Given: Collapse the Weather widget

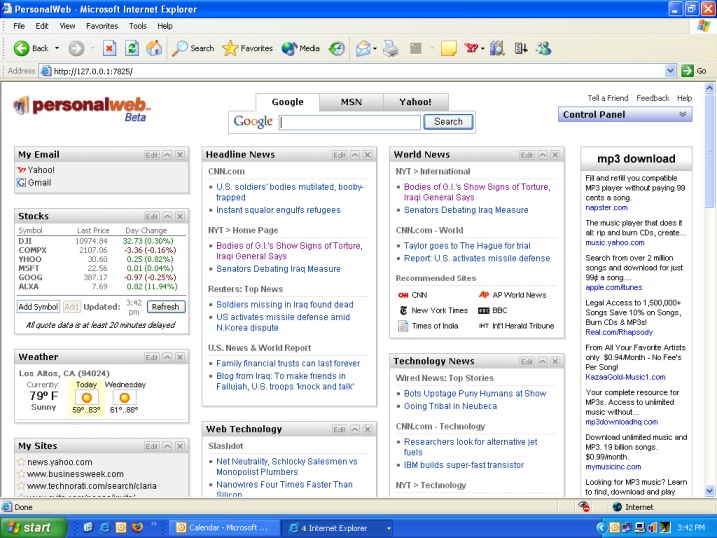Looking at the screenshot, I should (167, 357).
